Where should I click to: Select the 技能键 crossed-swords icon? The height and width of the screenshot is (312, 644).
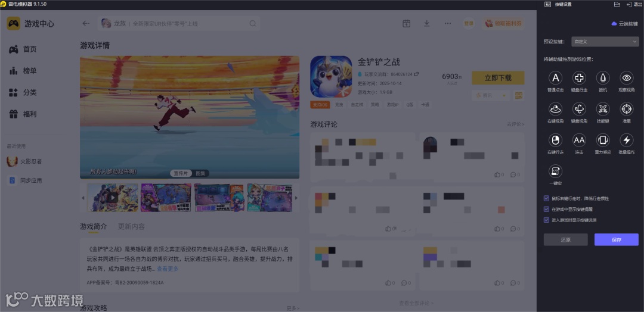click(603, 109)
